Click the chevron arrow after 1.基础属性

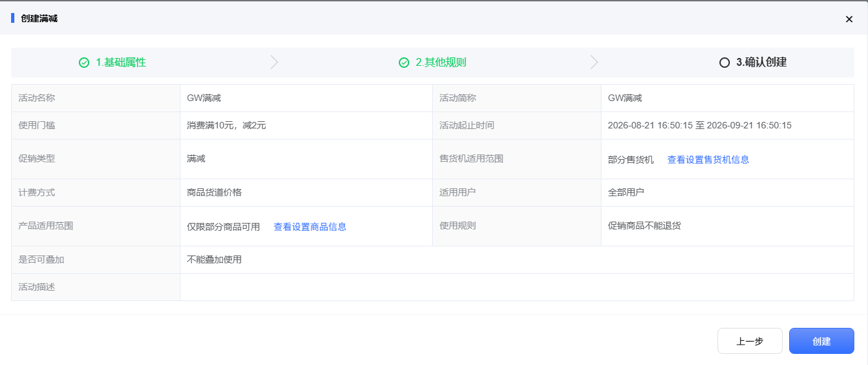tap(274, 63)
